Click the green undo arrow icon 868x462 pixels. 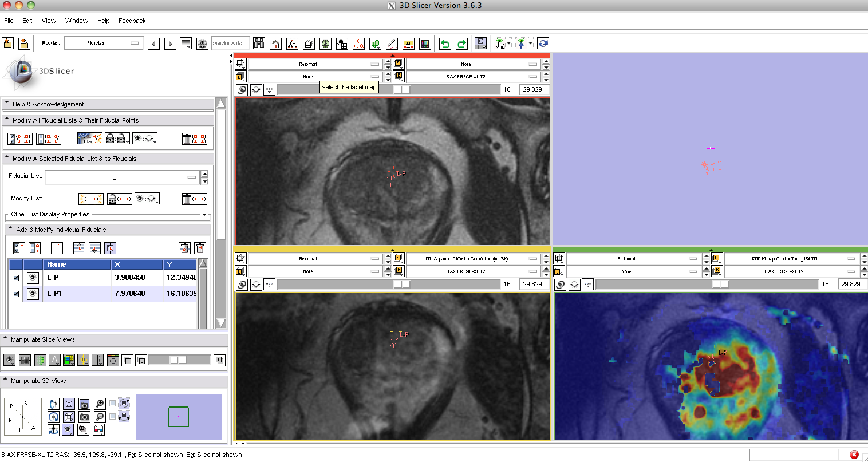[x=445, y=44]
